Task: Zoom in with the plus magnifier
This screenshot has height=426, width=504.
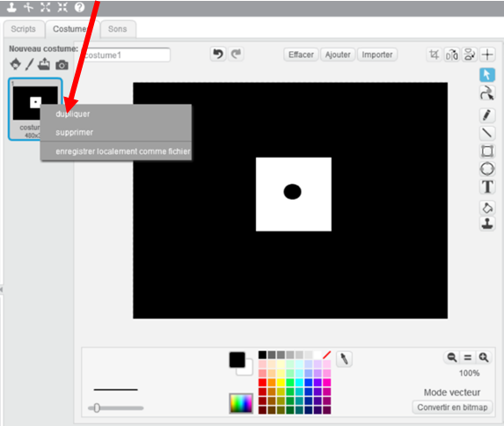Action: click(x=484, y=357)
